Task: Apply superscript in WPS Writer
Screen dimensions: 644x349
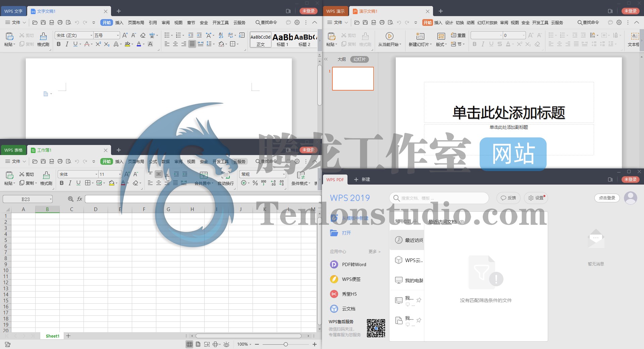Action: point(98,44)
